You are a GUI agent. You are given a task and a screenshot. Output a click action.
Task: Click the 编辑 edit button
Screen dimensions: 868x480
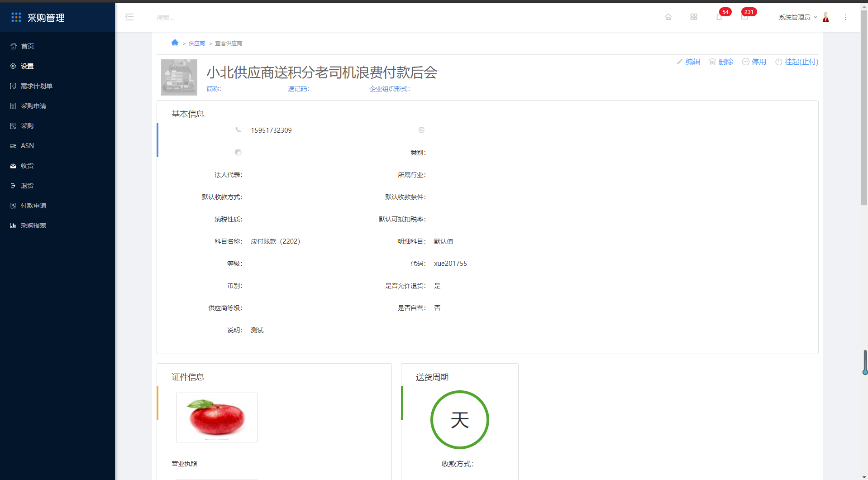coord(688,62)
